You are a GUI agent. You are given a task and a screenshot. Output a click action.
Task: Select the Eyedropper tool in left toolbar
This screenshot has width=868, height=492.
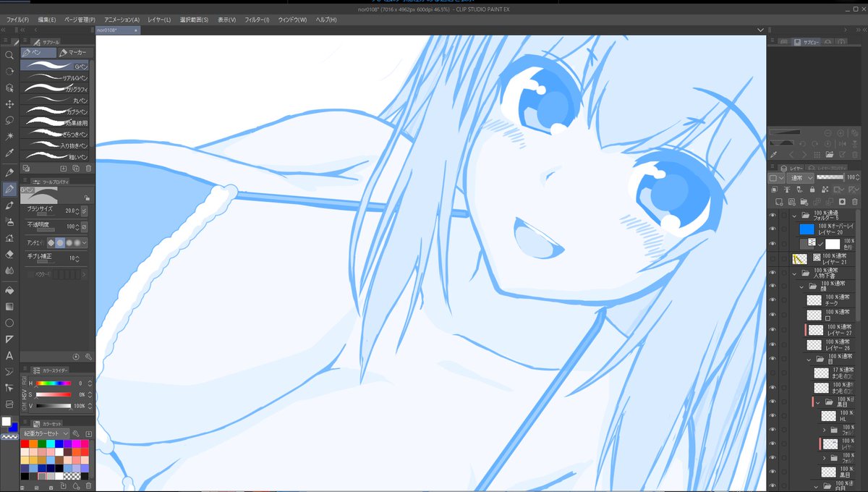9,153
